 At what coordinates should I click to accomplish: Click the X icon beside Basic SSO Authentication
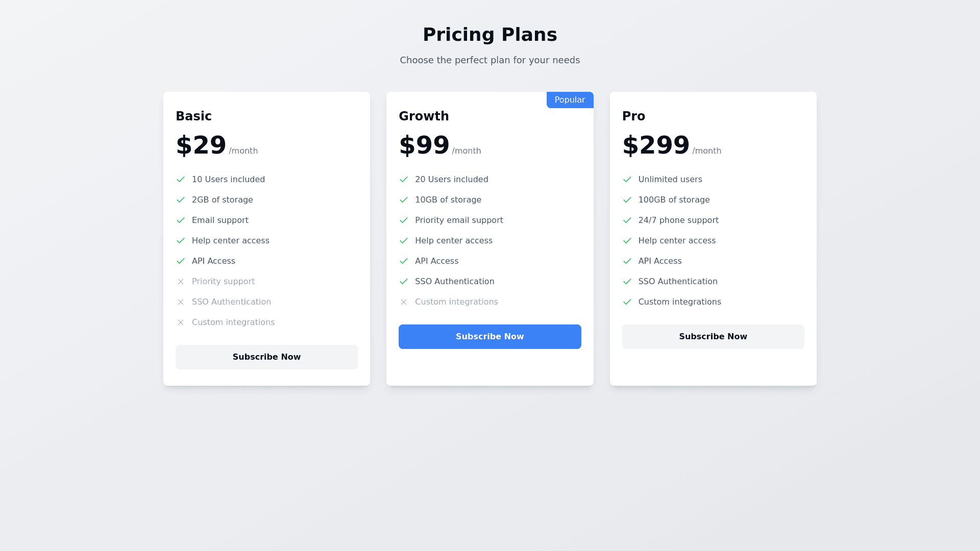pyautogui.click(x=181, y=302)
